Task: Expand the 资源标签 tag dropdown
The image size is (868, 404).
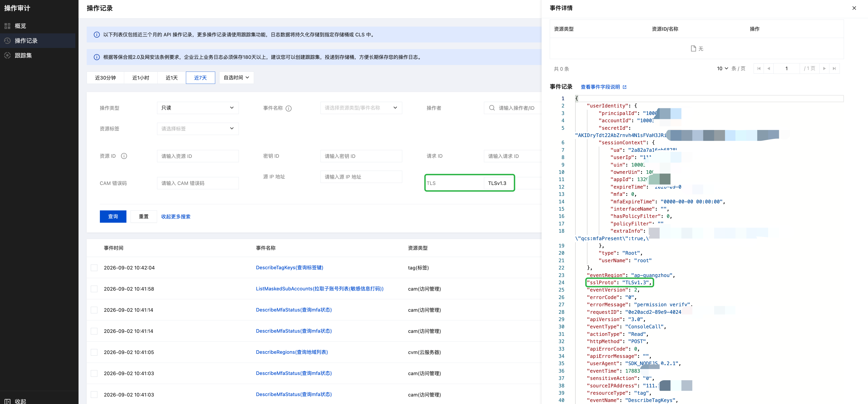Action: pyautogui.click(x=198, y=129)
